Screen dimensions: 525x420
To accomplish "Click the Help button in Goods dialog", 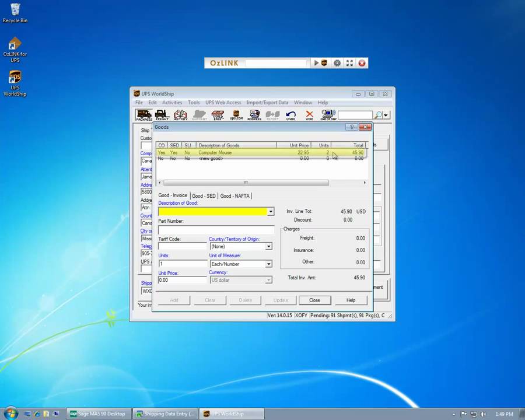I will pyautogui.click(x=351, y=300).
